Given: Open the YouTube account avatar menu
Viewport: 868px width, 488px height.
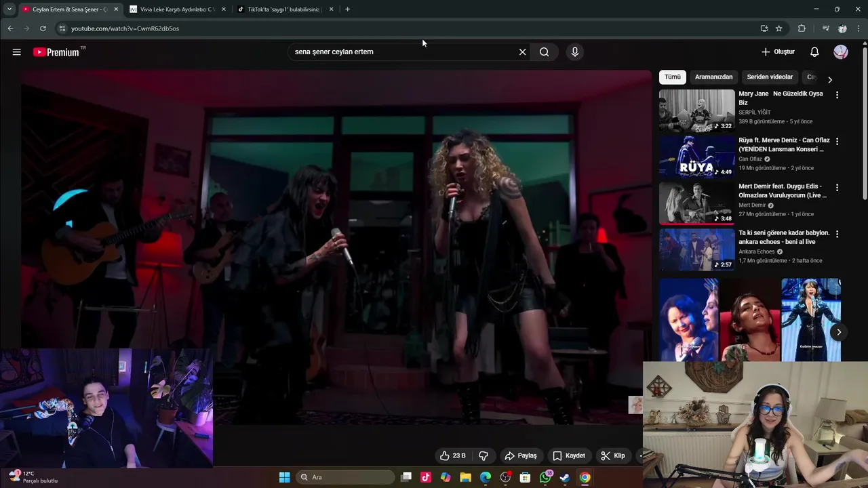Looking at the screenshot, I should 841,52.
